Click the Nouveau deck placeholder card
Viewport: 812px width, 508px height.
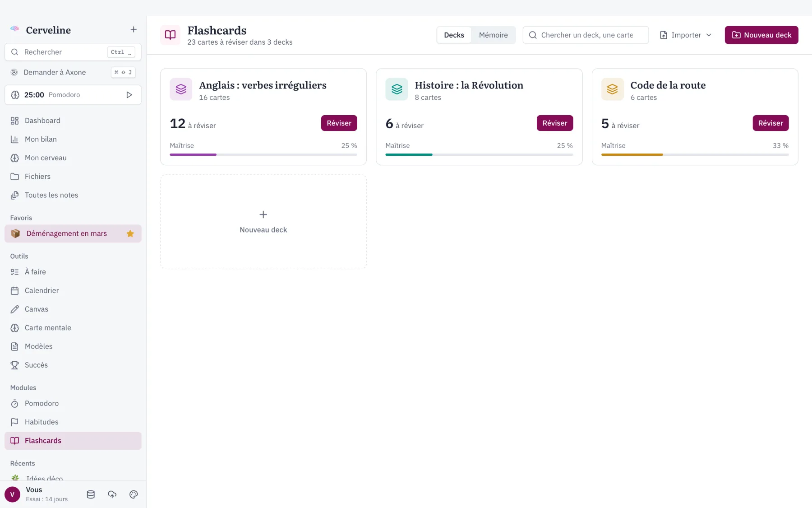tap(263, 222)
